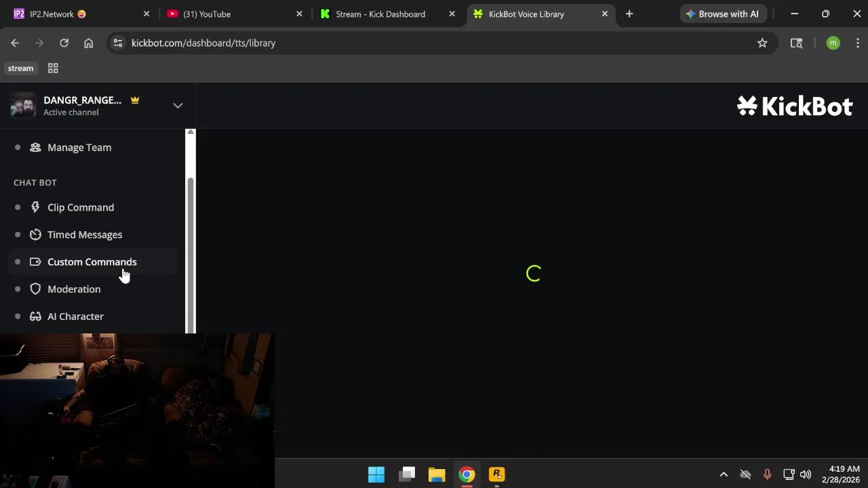Open the Windows Start menu

pos(376,474)
